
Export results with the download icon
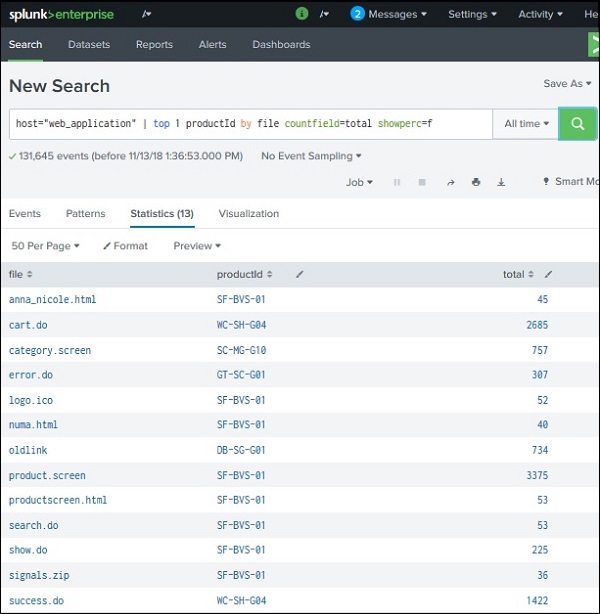[x=501, y=182]
